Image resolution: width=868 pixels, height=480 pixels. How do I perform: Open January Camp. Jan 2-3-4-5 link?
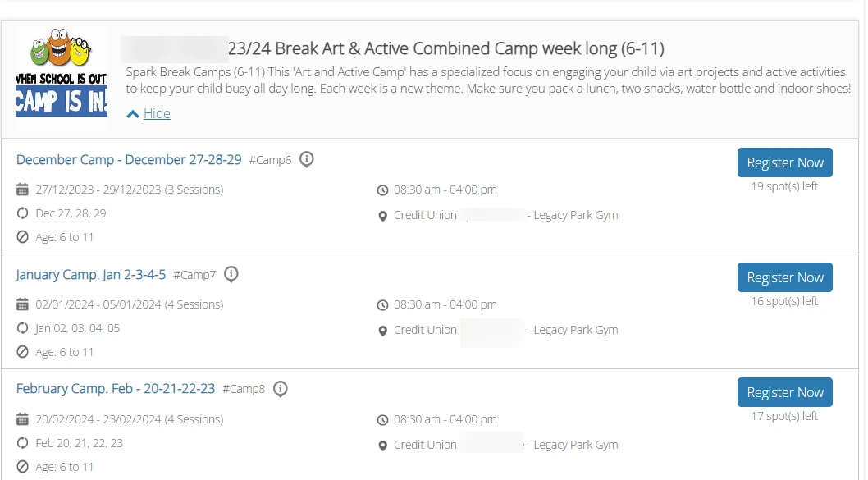click(x=91, y=274)
